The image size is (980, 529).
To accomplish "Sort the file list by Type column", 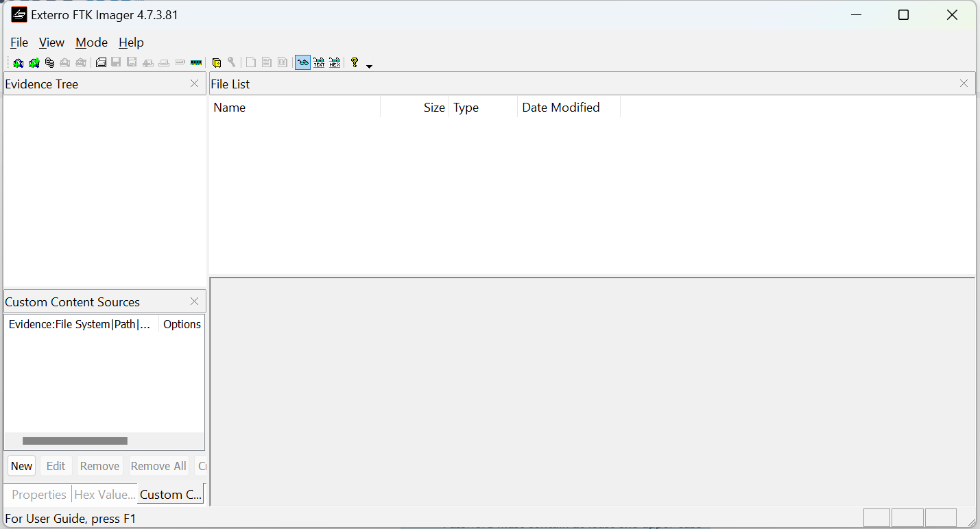I will (x=483, y=108).
